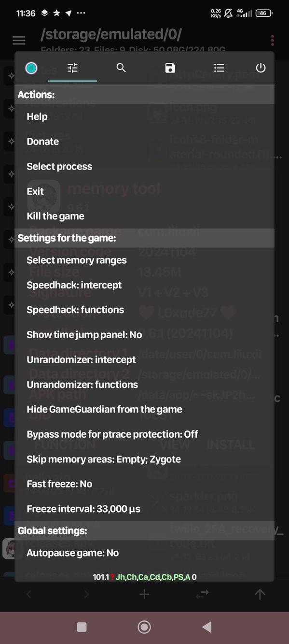Open Skip memory areas selection
The height and width of the screenshot is (644, 289).
(x=103, y=459)
